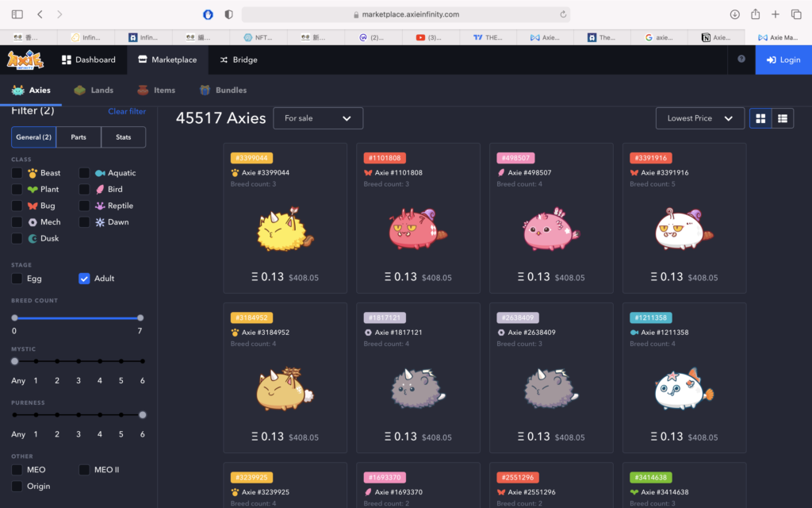Viewport: 812px width, 508px height.
Task: Open Safari's sidebar panel icon
Action: click(17, 14)
